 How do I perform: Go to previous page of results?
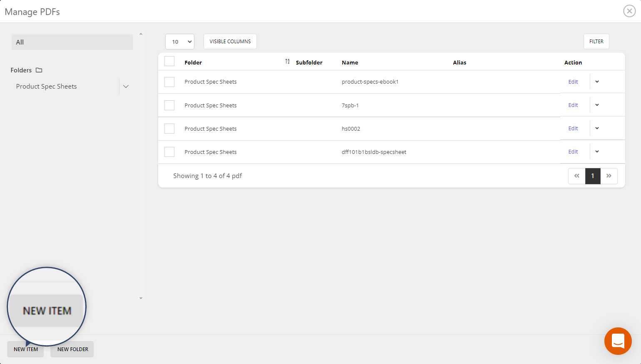576,176
